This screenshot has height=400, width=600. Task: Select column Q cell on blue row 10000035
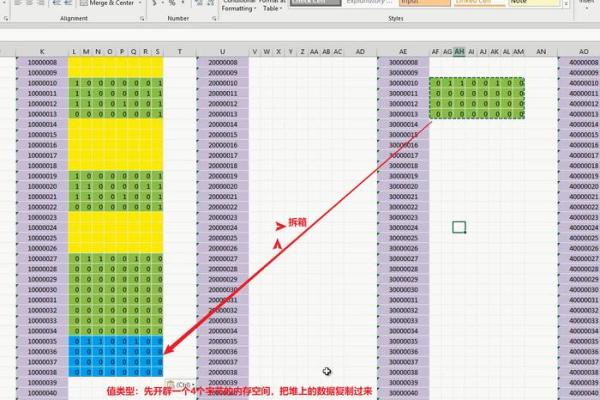pyautogui.click(x=136, y=341)
